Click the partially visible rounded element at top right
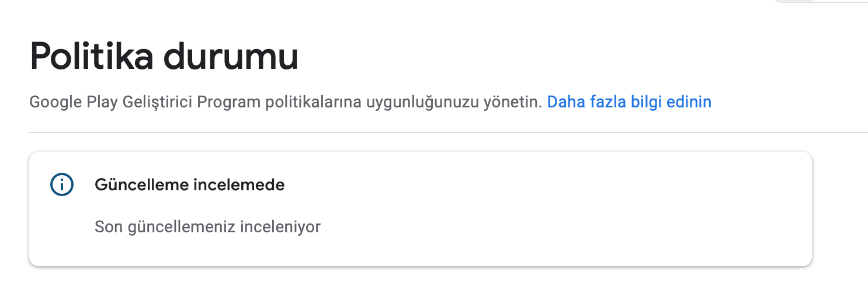This screenshot has height=293, width=868. [x=821, y=2]
